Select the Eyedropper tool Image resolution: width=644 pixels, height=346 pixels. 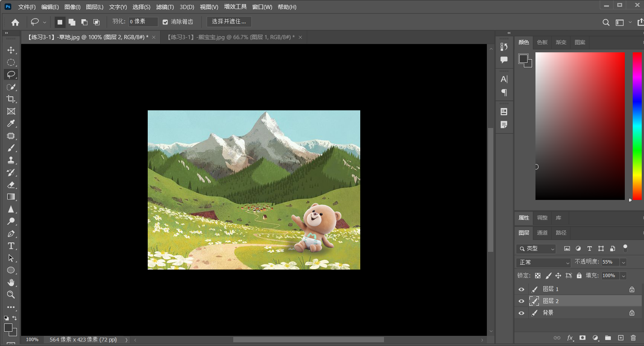coord(11,123)
